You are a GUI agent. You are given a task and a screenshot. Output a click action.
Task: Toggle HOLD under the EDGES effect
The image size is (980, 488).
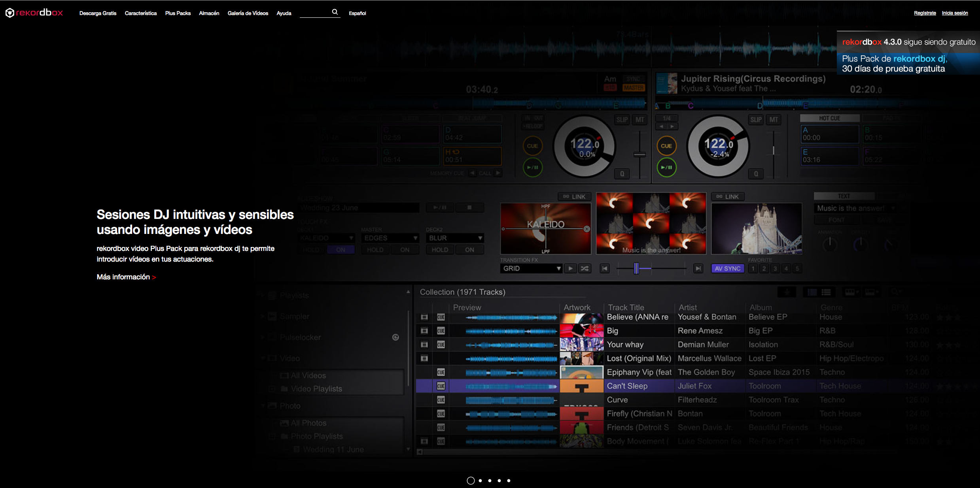pos(375,250)
